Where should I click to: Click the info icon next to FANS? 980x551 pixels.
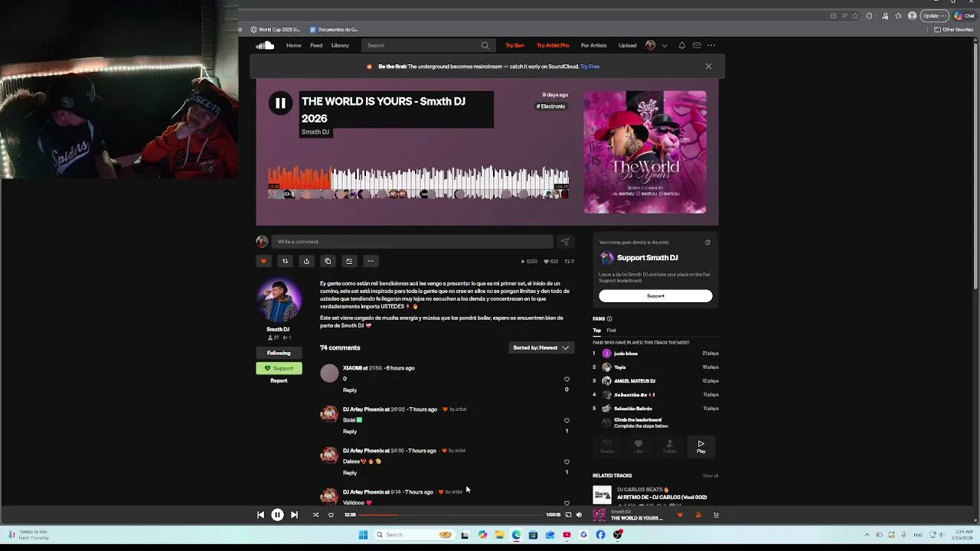609,319
